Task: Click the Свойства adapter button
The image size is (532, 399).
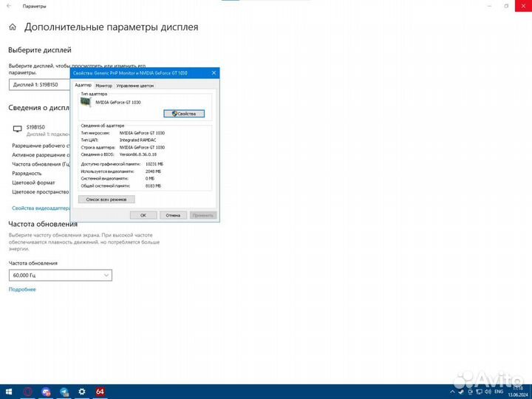Action: point(184,114)
